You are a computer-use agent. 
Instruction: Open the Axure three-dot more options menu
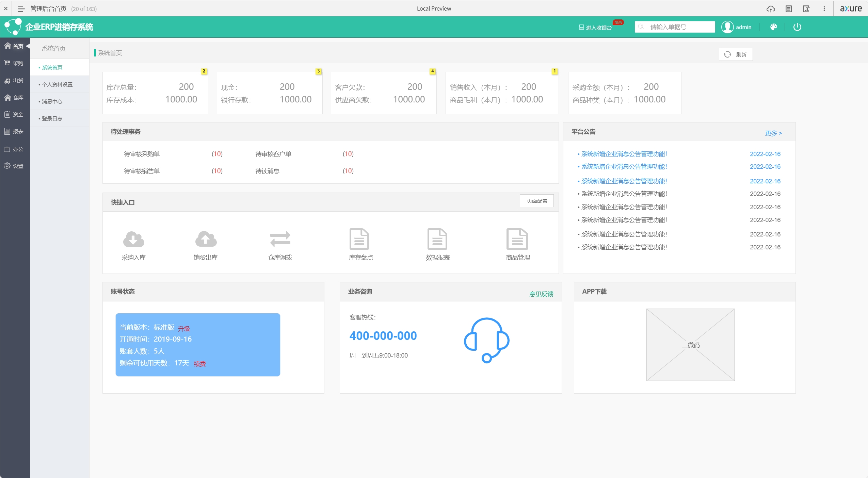(824, 9)
